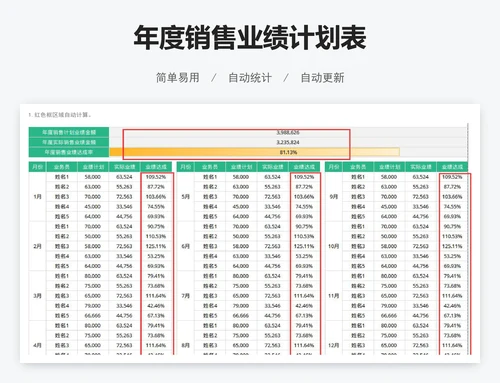Select the 1月 month cell
The height and width of the screenshot is (383, 500).
coord(37,197)
